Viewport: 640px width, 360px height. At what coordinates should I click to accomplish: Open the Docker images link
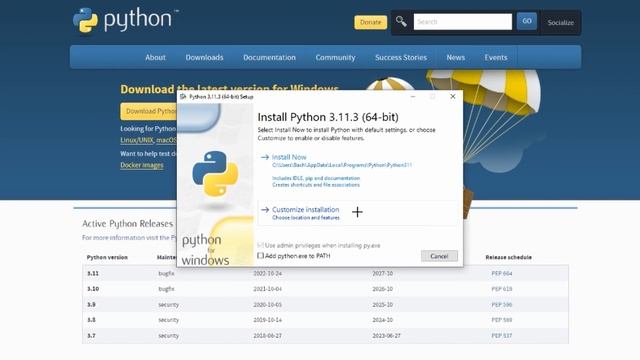(x=142, y=165)
